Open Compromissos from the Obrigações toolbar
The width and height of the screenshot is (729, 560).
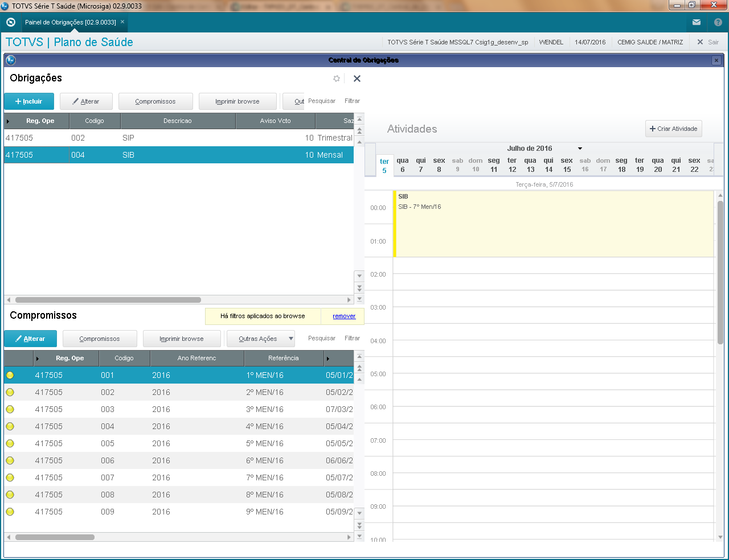tap(155, 101)
